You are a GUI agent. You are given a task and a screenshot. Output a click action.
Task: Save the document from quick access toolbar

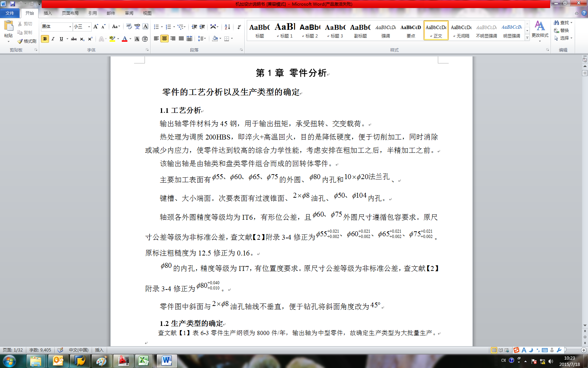13,4
